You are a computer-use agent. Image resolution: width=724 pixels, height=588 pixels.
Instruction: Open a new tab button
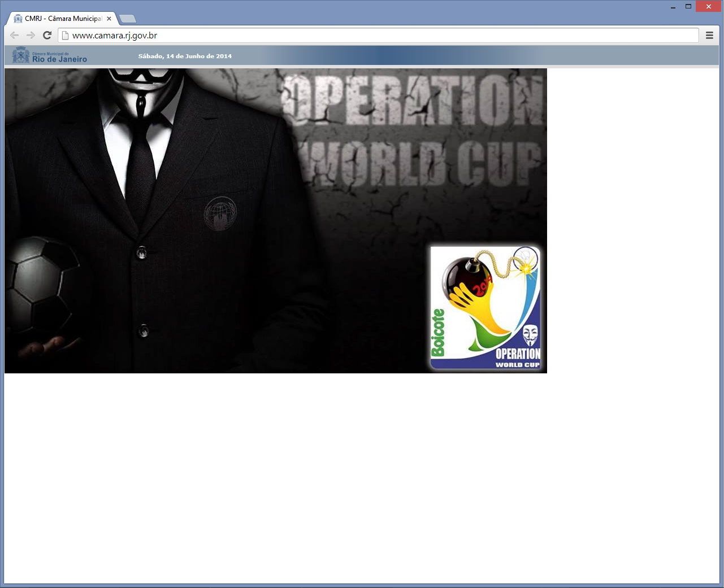click(128, 19)
